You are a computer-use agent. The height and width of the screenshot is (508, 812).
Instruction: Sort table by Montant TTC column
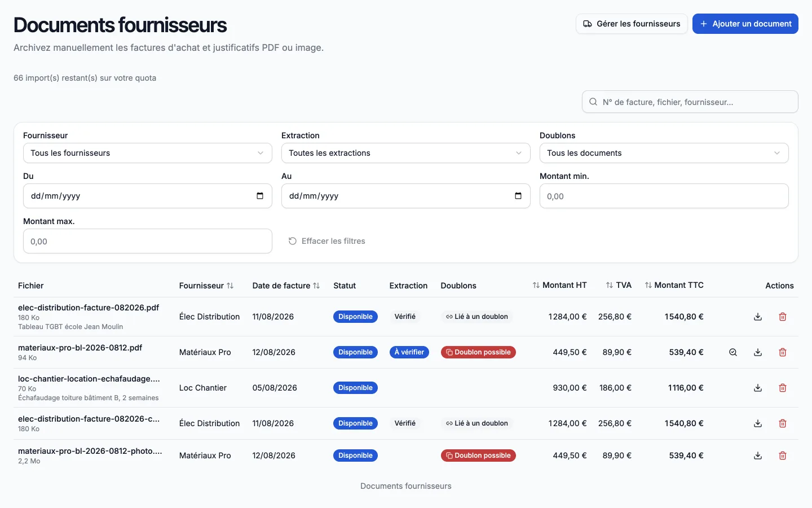674,285
